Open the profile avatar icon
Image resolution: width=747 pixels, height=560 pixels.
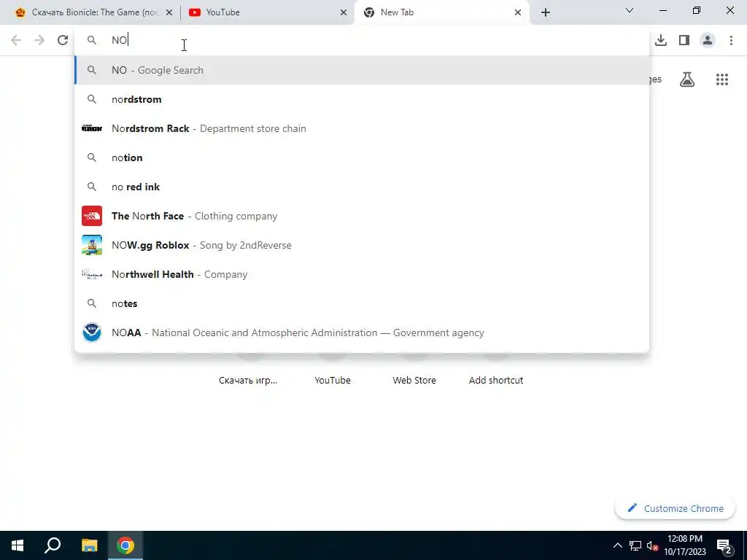tap(708, 40)
